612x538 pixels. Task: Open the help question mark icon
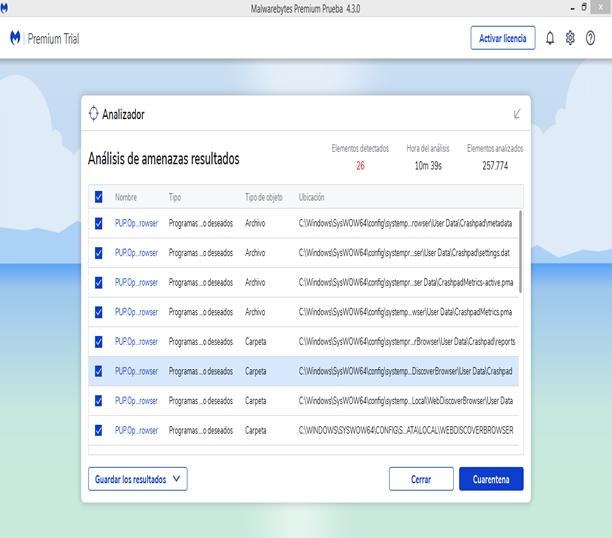click(590, 38)
